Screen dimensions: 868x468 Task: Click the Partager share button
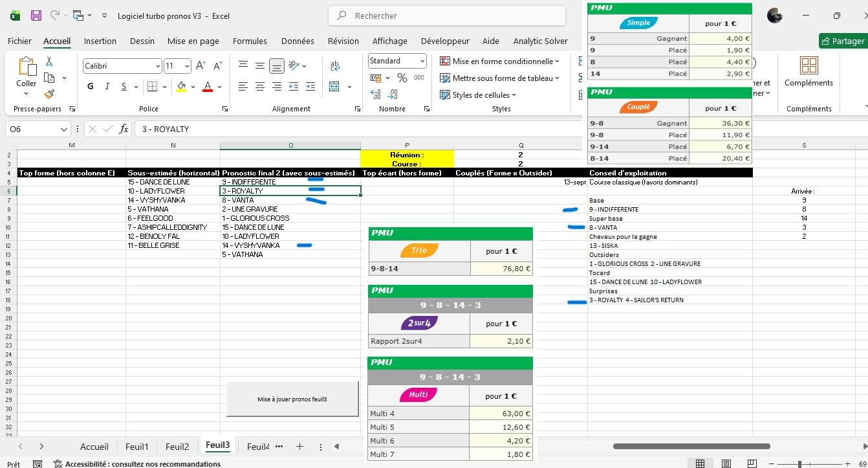coord(843,41)
